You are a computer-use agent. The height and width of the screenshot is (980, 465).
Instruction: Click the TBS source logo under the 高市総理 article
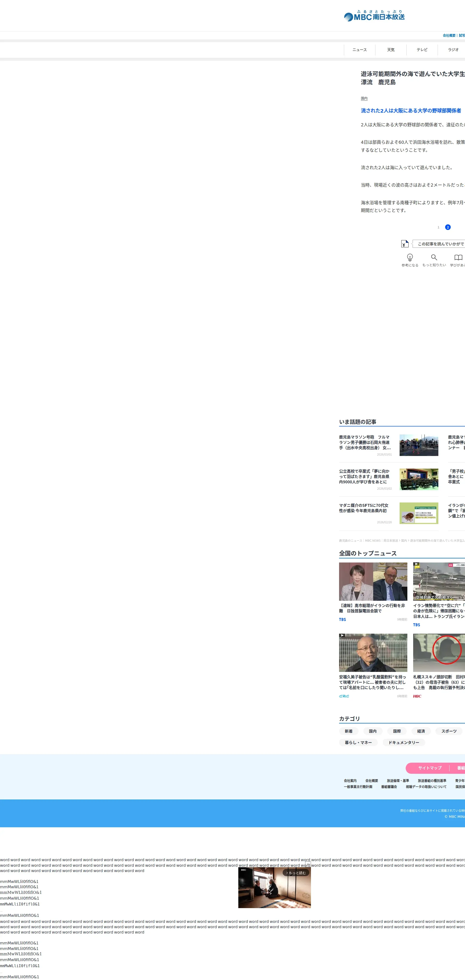click(342, 619)
